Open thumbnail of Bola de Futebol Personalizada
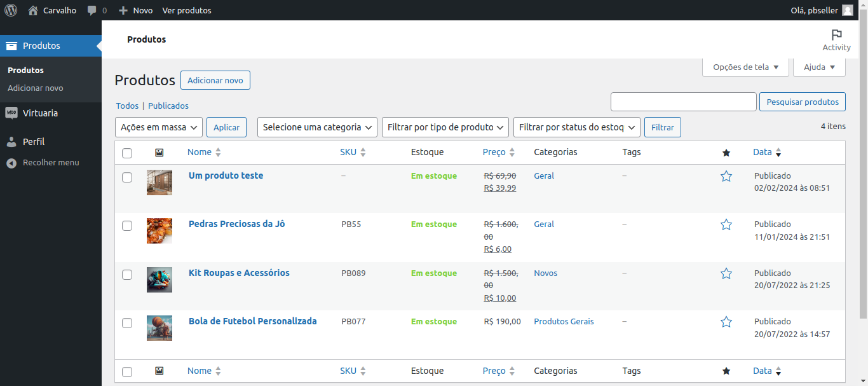This screenshot has width=868, height=386. coord(159,328)
